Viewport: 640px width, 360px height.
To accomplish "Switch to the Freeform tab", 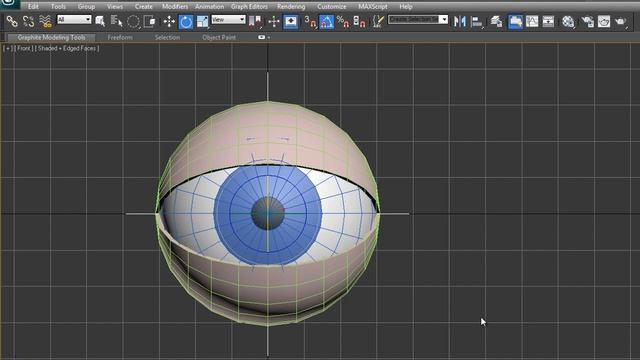I will [120, 38].
